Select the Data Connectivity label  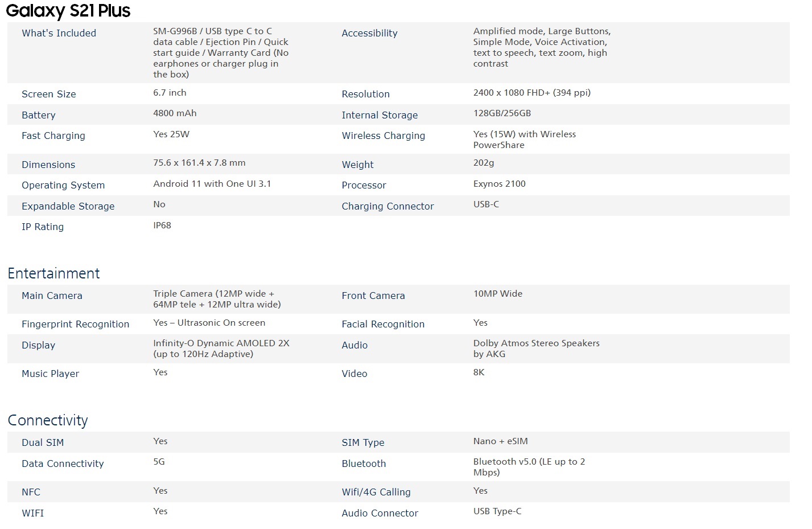pos(63,464)
